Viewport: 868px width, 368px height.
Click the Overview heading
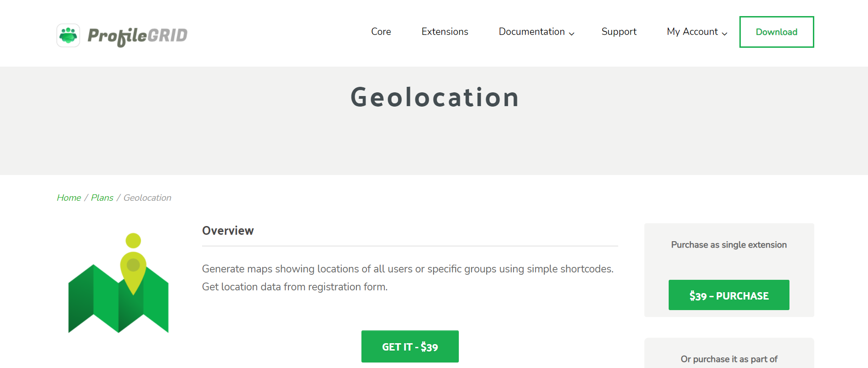tap(228, 231)
